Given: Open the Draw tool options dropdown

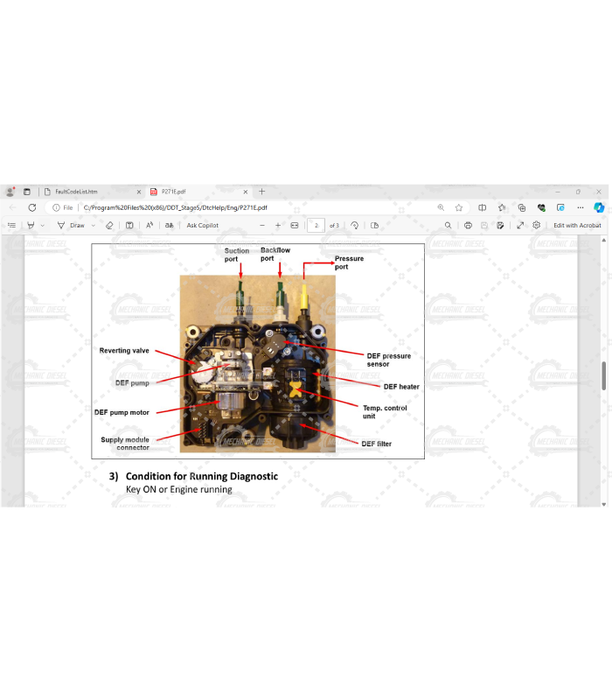Looking at the screenshot, I should click(x=93, y=225).
